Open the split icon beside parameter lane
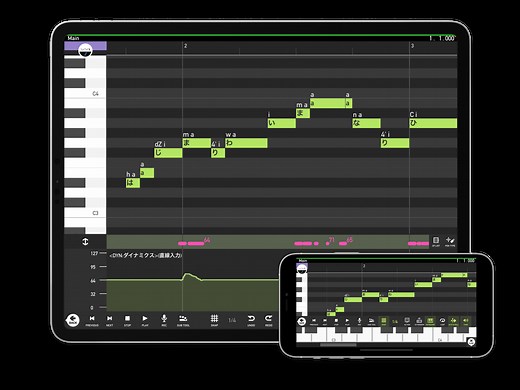520x390 pixels. 436,241
